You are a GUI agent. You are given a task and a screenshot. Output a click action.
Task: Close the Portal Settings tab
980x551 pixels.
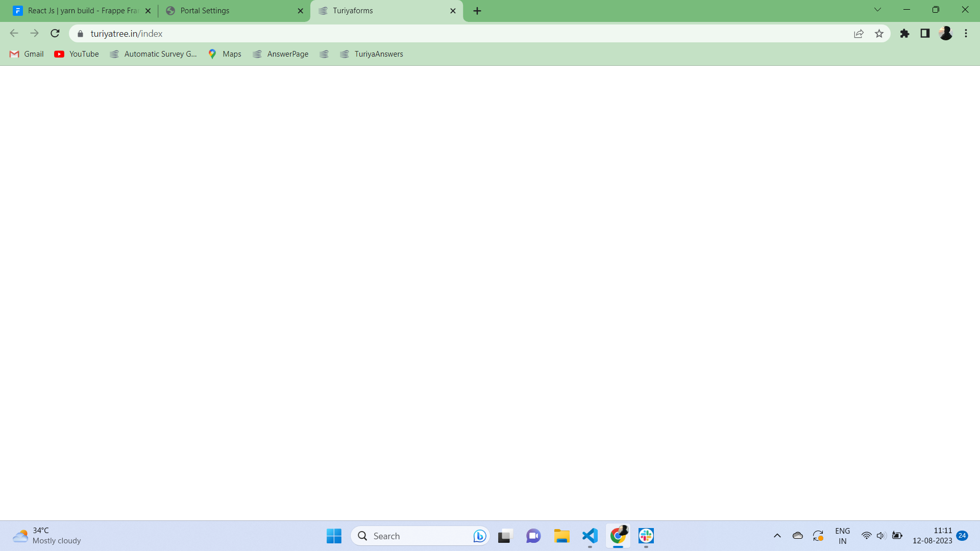click(x=300, y=11)
